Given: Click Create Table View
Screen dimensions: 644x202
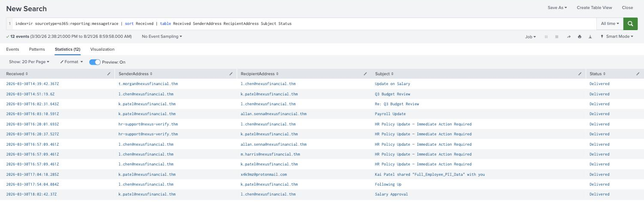Looking at the screenshot, I should click(x=594, y=8).
